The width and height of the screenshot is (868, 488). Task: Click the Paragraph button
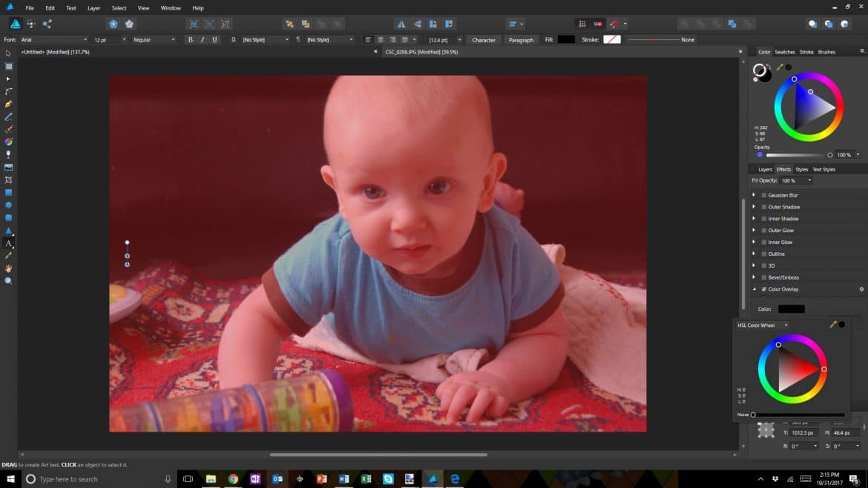(x=521, y=39)
